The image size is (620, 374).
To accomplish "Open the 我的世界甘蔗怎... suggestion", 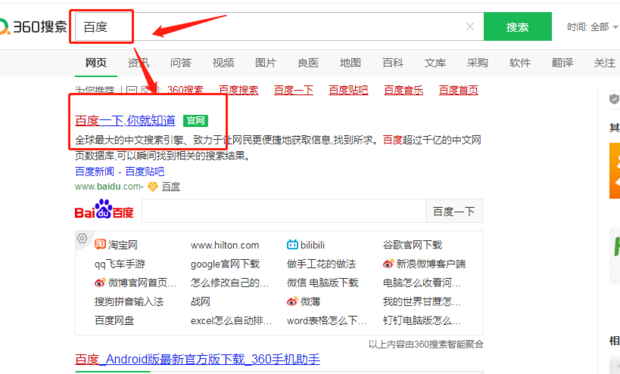I will coord(422,302).
